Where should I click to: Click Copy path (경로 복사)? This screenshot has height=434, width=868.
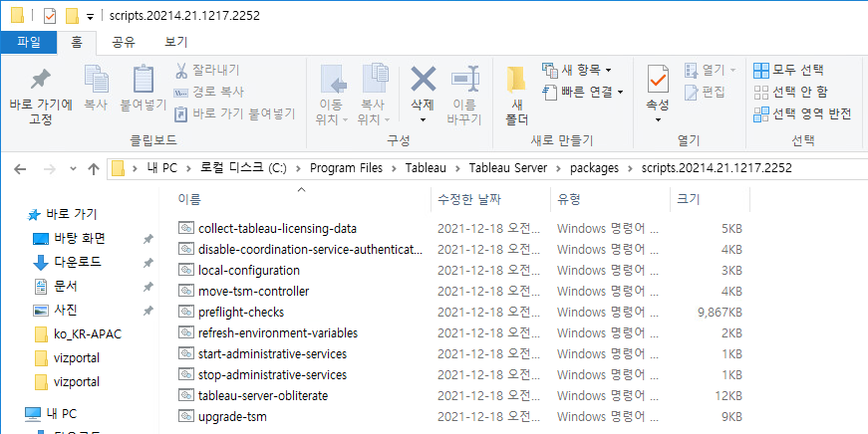tap(209, 92)
